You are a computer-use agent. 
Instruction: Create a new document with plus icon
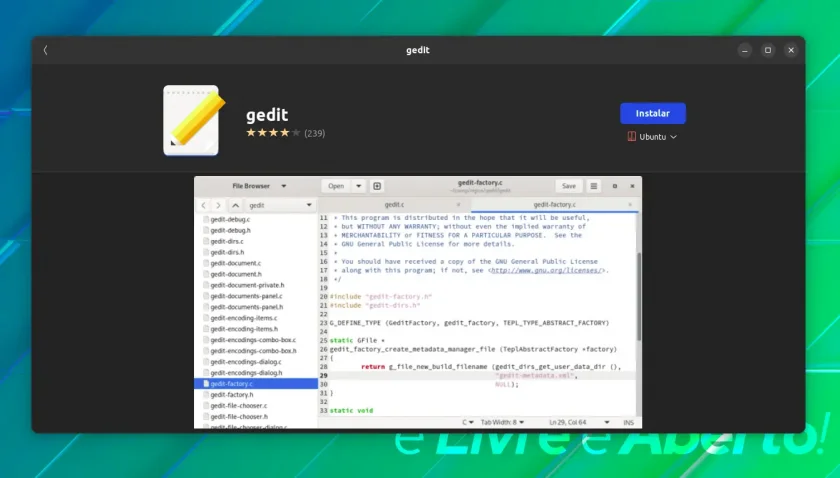pos(377,186)
